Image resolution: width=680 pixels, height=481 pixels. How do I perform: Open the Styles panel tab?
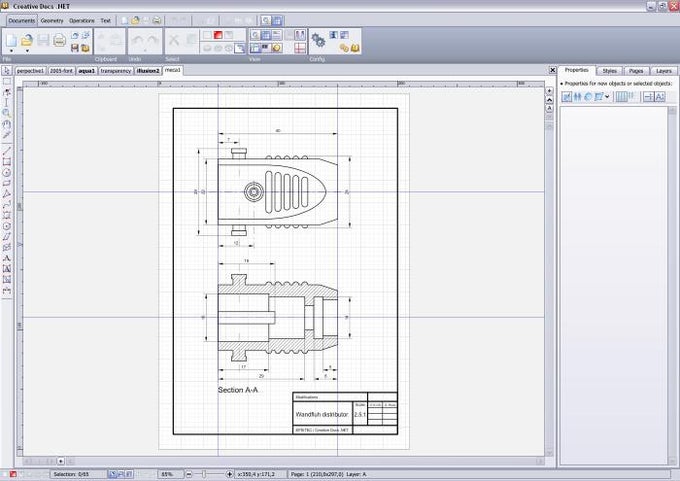pos(609,71)
